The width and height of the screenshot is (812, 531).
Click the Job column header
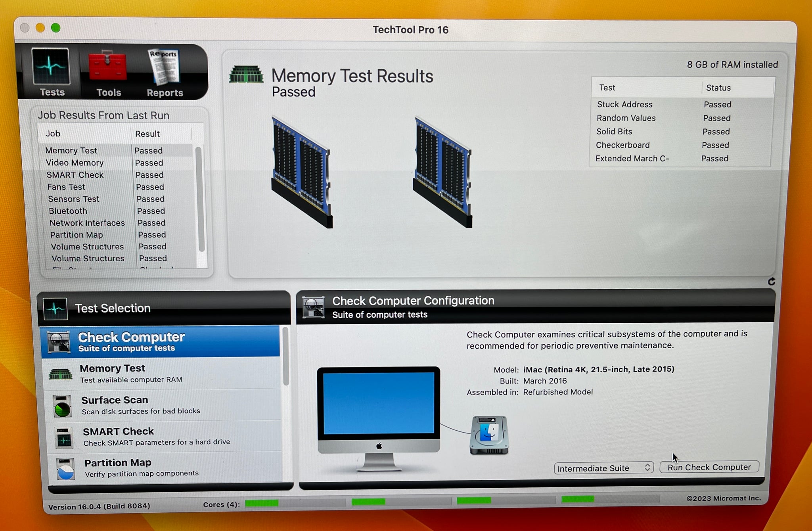84,134
